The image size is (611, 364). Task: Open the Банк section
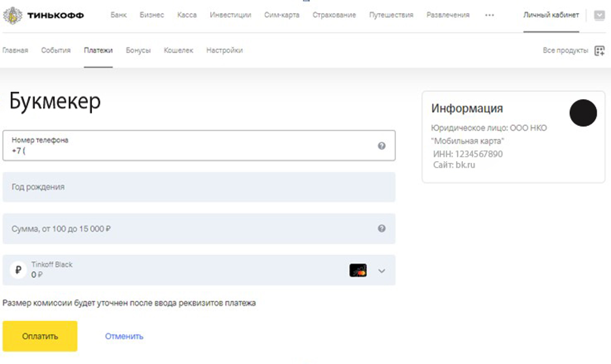tap(118, 15)
